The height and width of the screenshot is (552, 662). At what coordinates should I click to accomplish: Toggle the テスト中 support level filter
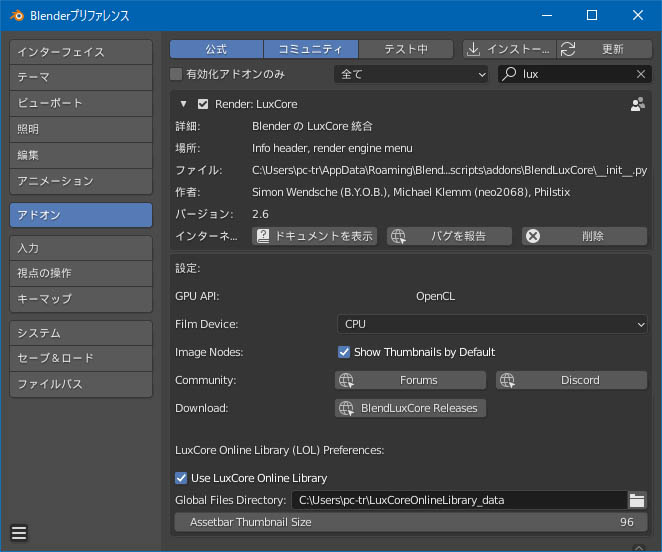coord(406,49)
